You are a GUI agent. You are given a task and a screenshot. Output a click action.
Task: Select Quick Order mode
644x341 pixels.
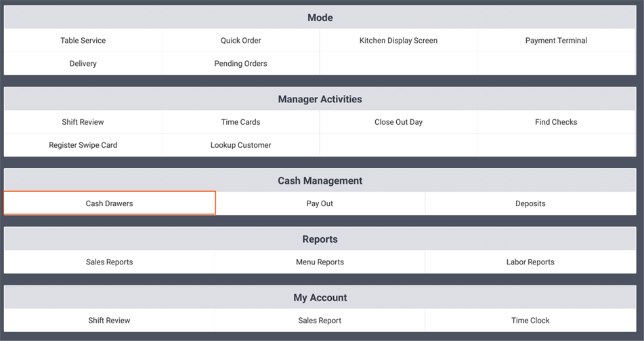(240, 41)
